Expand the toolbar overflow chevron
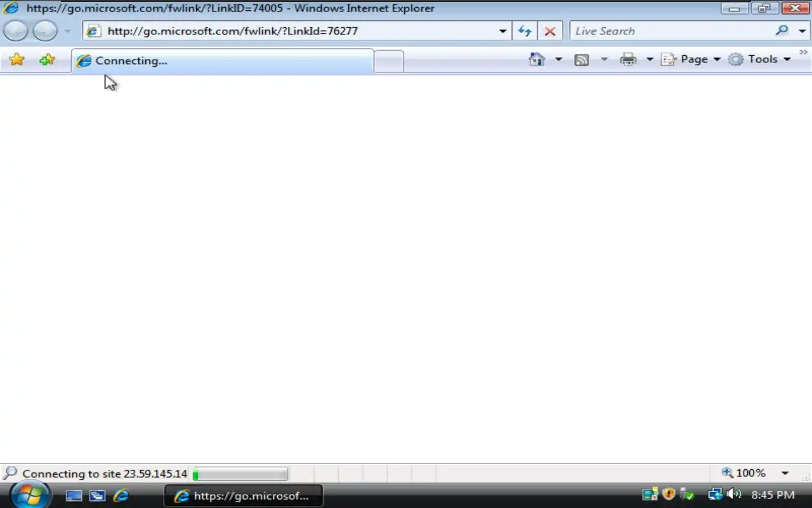The width and height of the screenshot is (812, 508). click(x=803, y=53)
